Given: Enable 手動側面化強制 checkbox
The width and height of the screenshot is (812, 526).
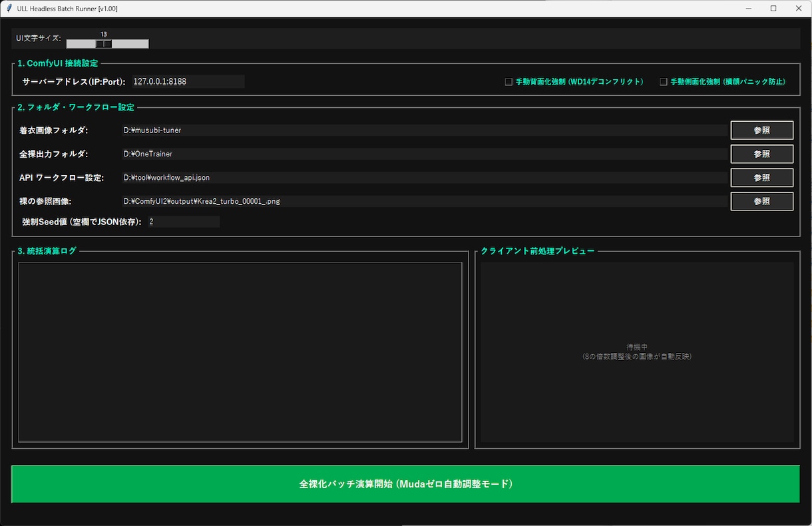Looking at the screenshot, I should click(663, 82).
